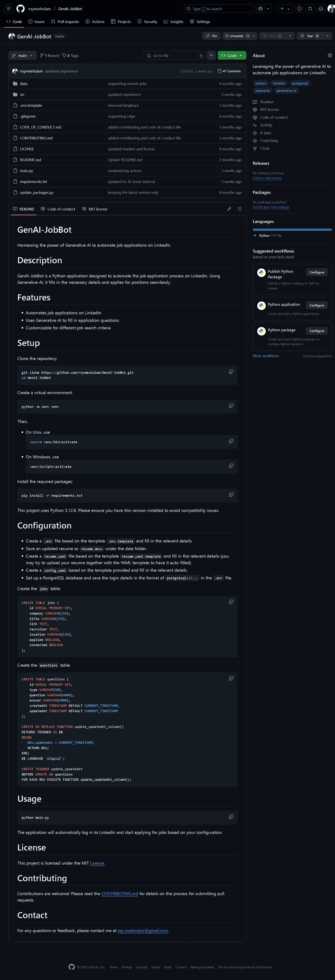Screen dimensions: 335x980
Task: Open CONTRIBUTING.md link in README
Action: [x=120, y=894]
